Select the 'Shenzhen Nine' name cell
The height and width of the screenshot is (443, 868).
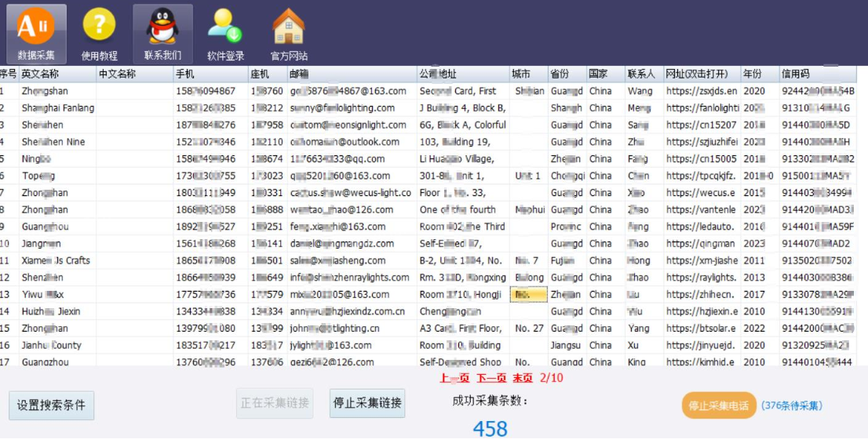(57, 142)
